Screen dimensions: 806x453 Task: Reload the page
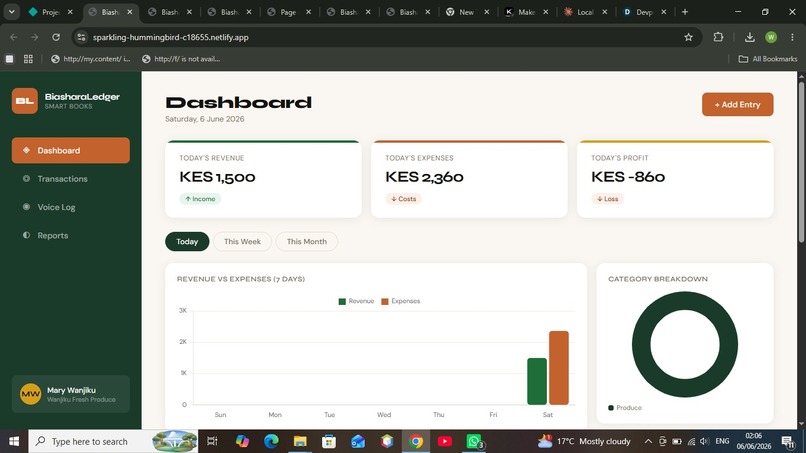[x=56, y=37]
